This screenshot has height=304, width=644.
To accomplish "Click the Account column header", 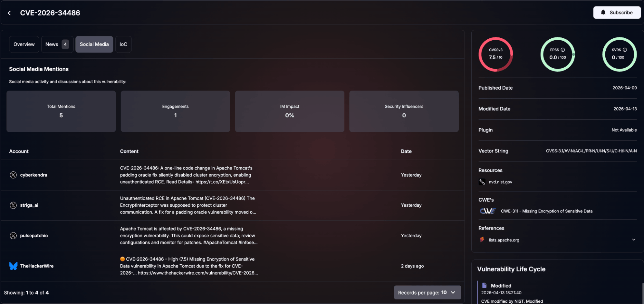I will point(19,151).
